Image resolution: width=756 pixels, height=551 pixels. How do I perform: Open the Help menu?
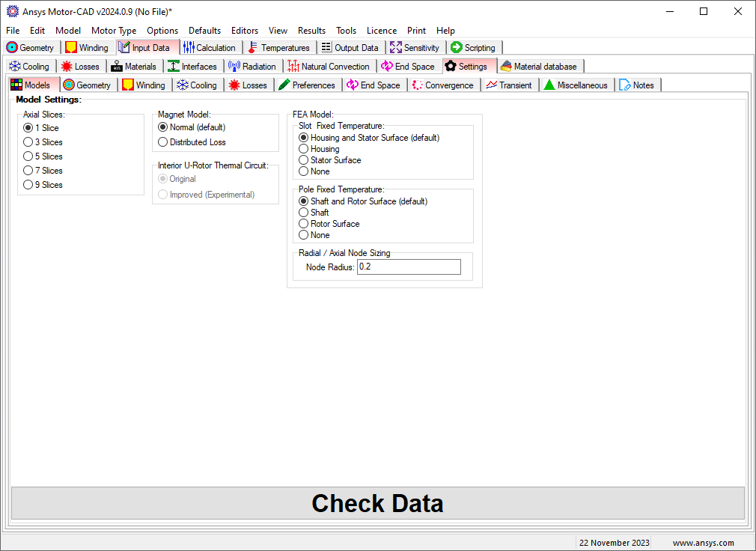445,31
